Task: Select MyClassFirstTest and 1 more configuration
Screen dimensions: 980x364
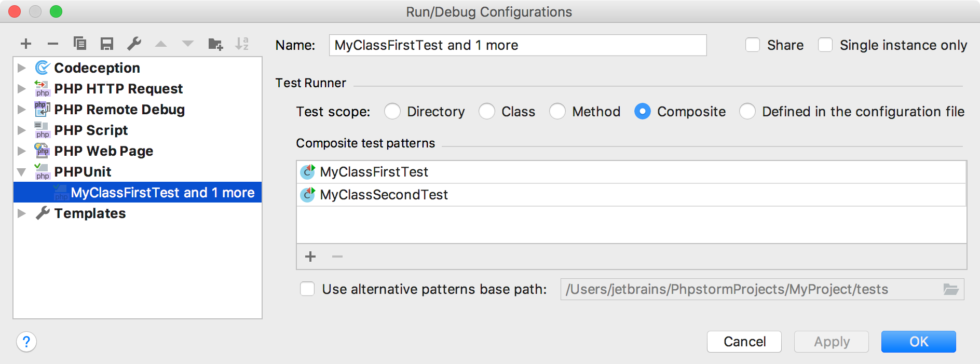Action: [x=138, y=192]
